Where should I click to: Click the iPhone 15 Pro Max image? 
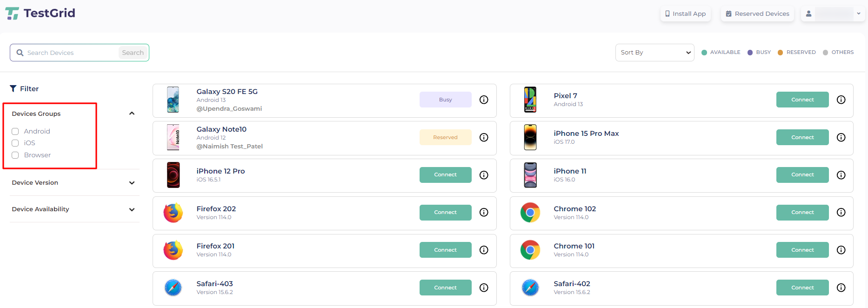pos(530,137)
